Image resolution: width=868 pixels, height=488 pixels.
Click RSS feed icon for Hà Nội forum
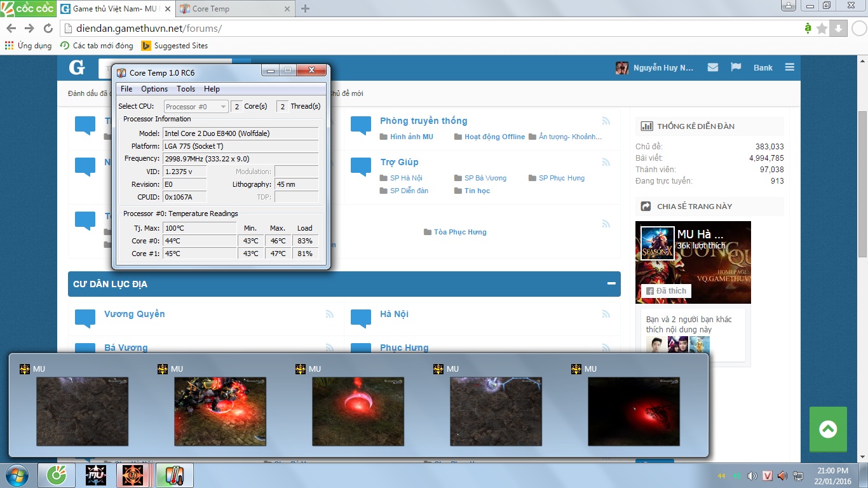[606, 314]
